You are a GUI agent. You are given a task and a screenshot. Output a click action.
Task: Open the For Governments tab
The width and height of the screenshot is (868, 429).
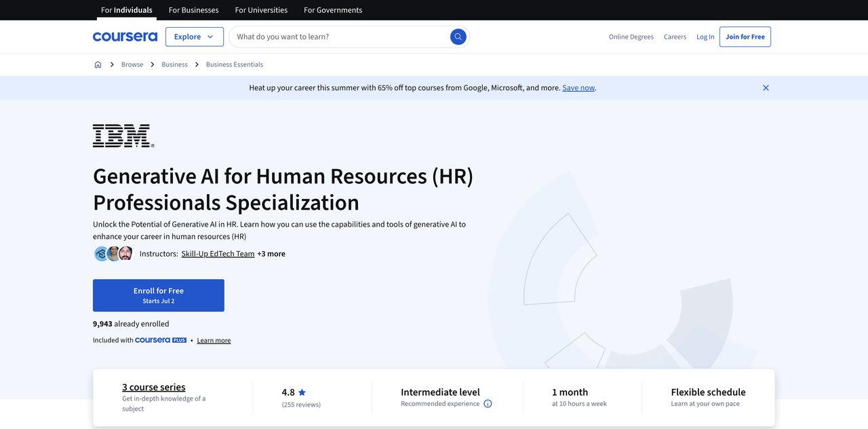tap(333, 10)
